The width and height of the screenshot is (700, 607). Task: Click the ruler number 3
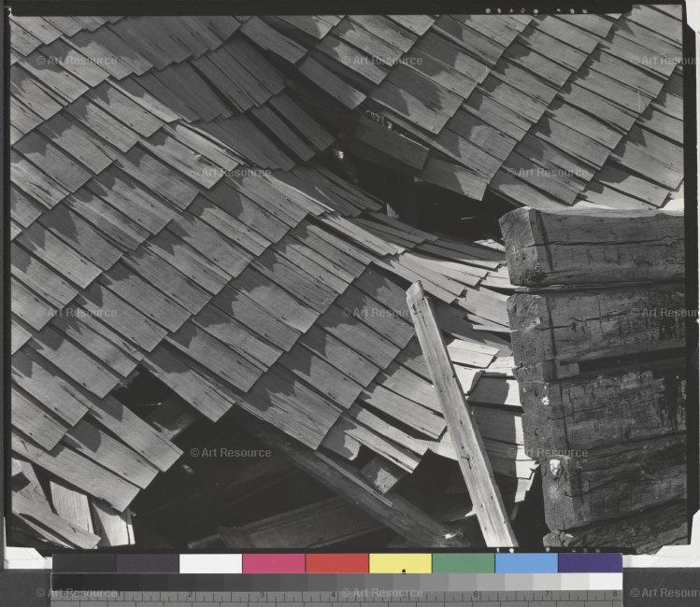[x=263, y=594]
